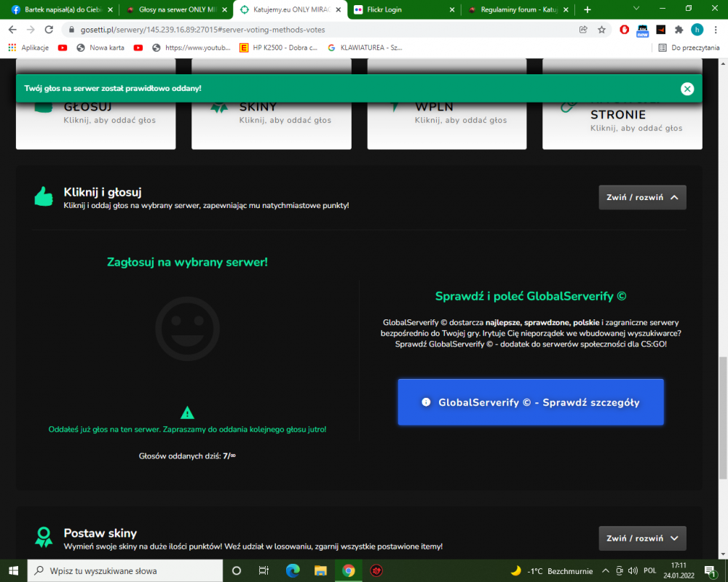Open the Opera red extension icon
The width and height of the screenshot is (728, 582).
pos(625,30)
